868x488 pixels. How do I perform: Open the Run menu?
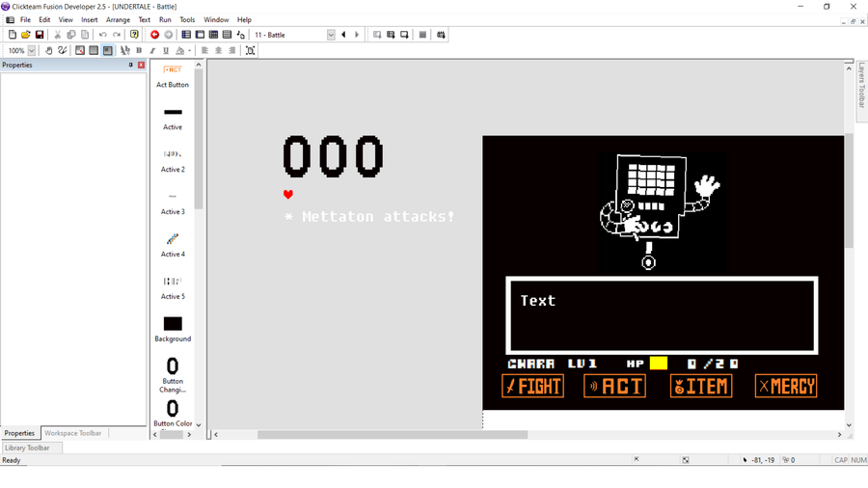point(165,19)
